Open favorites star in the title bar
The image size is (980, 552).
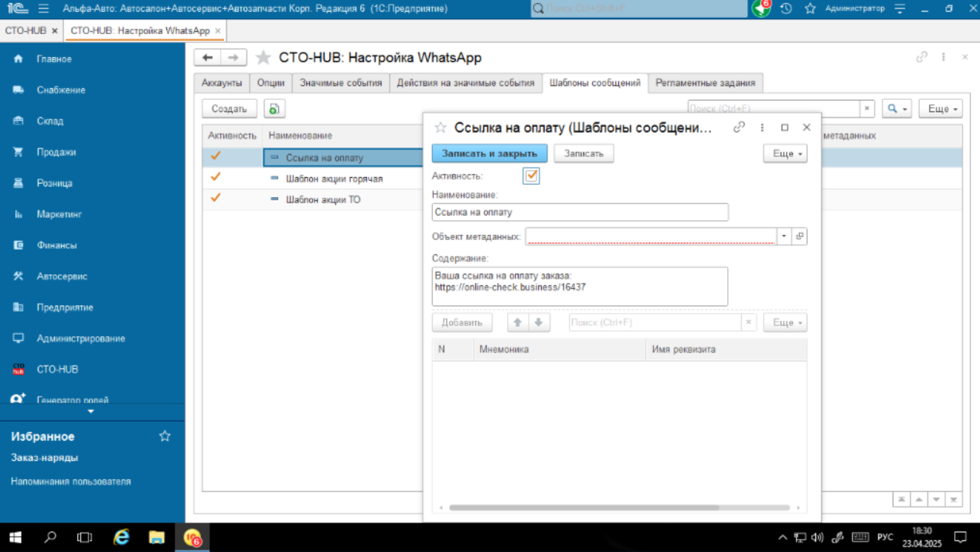[x=810, y=9]
